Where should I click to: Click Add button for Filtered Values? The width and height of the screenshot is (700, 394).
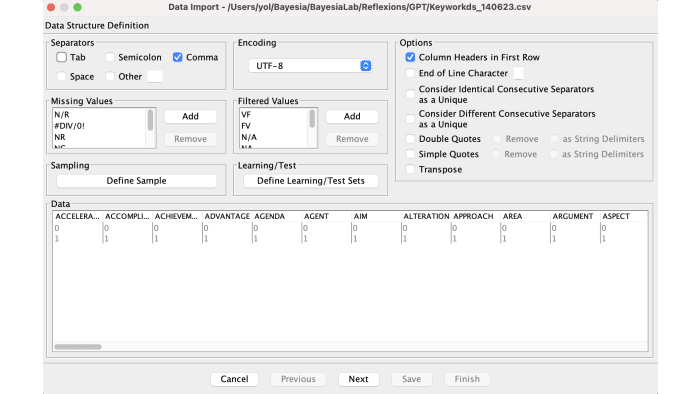pos(352,116)
